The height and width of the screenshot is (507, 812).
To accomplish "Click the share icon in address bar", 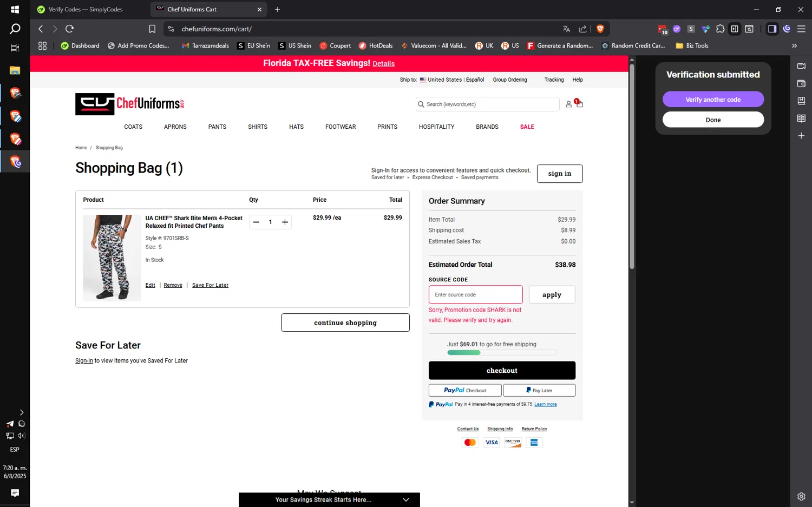I will tap(582, 29).
